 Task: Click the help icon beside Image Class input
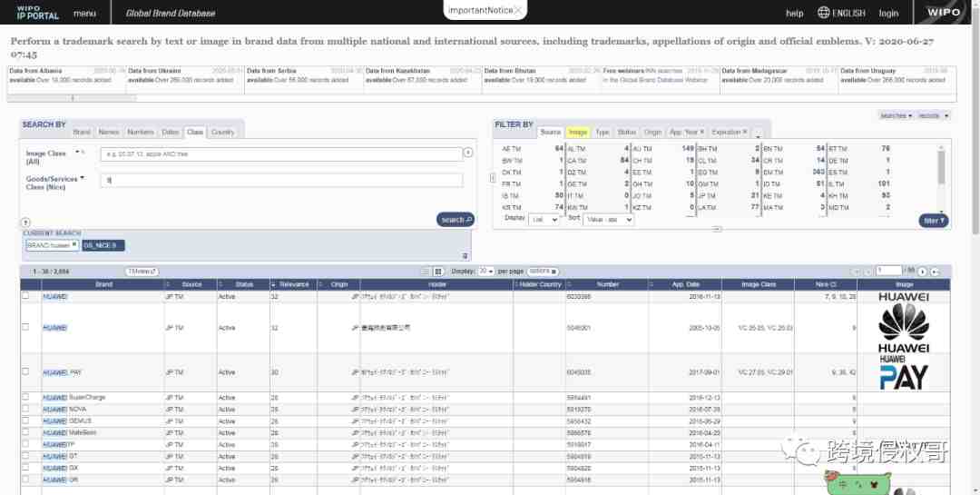click(x=468, y=153)
